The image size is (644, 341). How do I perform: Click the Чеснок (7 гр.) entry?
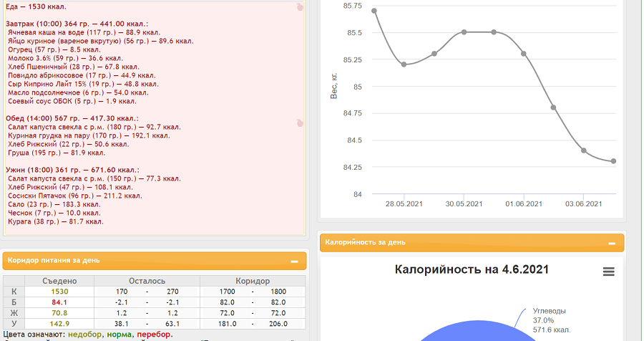coord(54,213)
